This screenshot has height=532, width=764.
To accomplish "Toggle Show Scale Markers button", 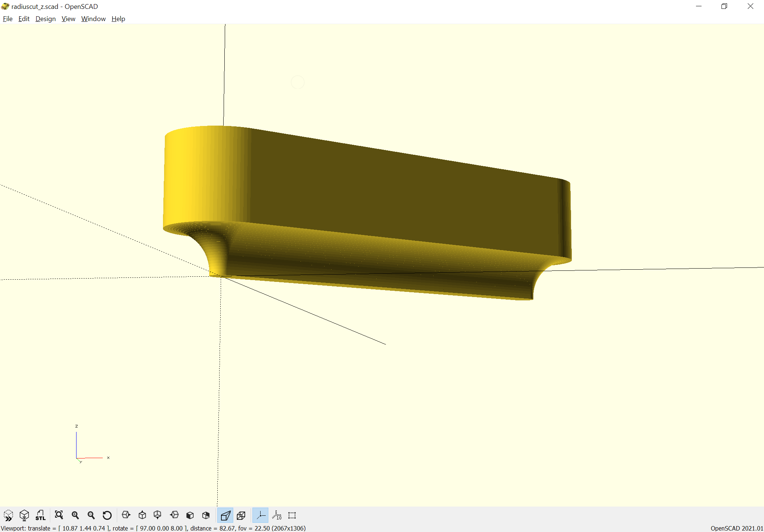I will pos(276,515).
